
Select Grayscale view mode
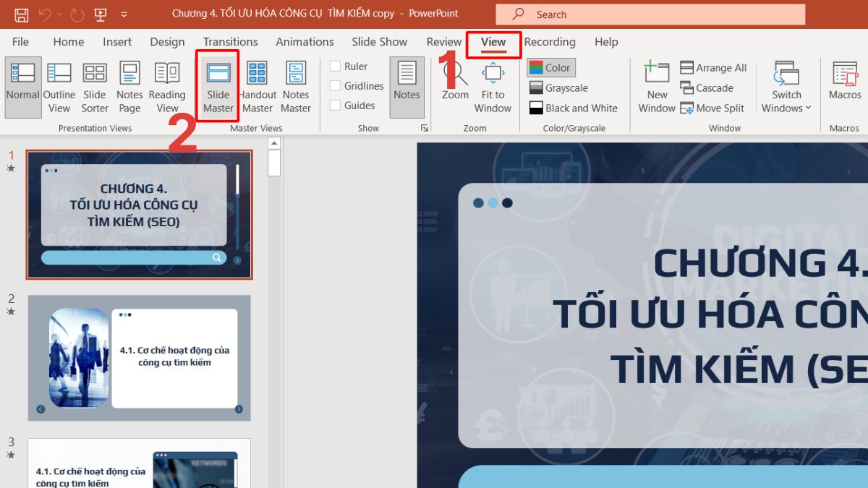558,88
